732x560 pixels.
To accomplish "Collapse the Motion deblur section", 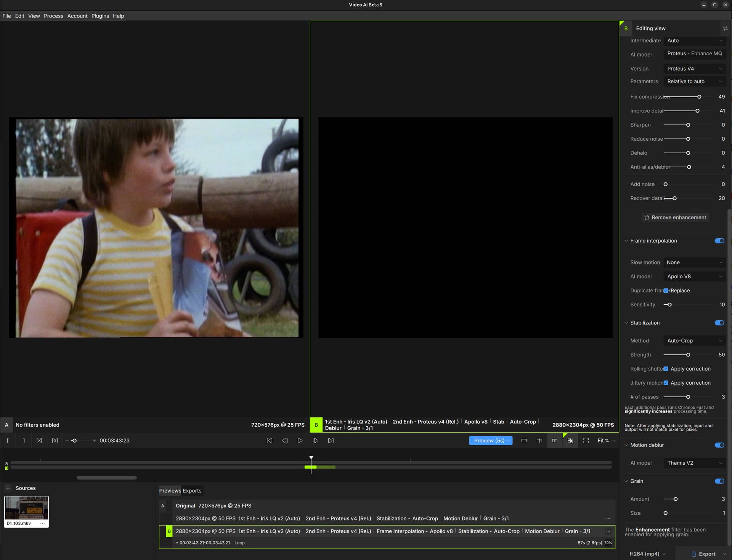I will click(626, 445).
